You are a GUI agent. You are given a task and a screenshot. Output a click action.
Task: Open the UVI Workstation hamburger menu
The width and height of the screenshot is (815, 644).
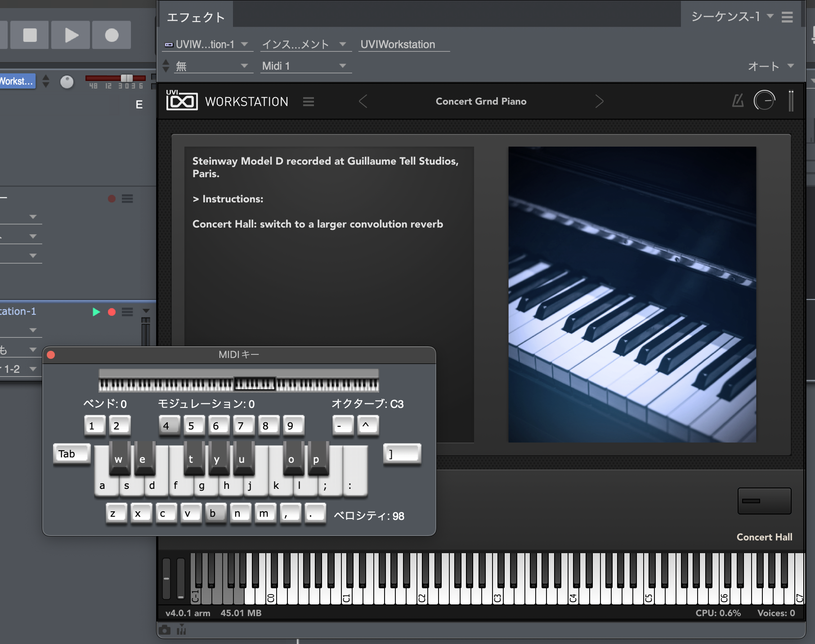tap(309, 102)
